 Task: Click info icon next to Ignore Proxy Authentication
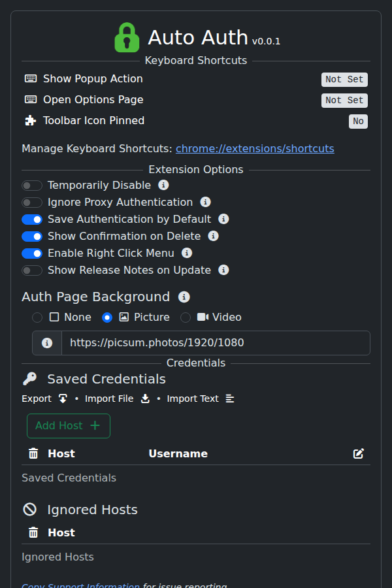[205, 203]
